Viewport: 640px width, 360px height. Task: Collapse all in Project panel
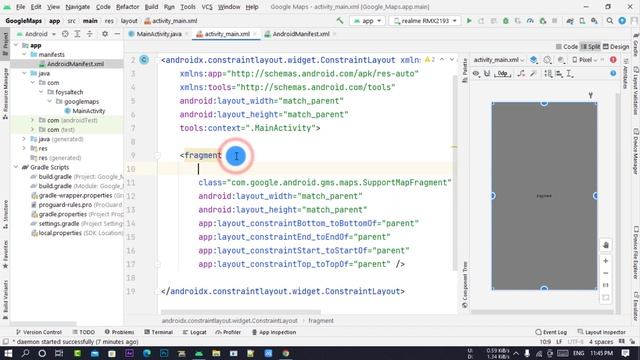(x=89, y=34)
